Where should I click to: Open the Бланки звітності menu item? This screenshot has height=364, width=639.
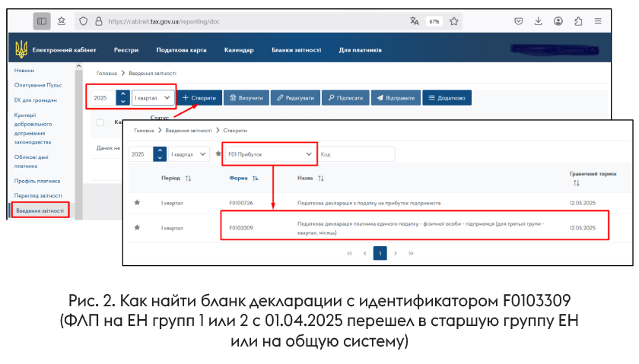(296, 50)
